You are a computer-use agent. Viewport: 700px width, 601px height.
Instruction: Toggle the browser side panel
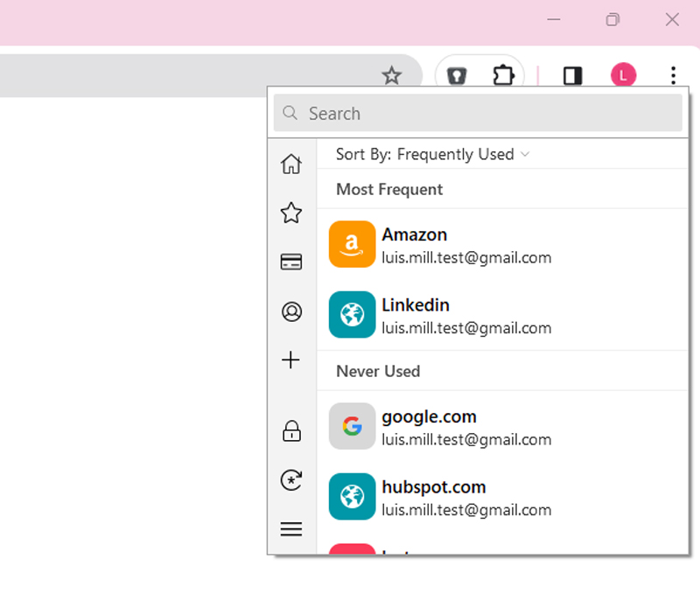pos(572,75)
